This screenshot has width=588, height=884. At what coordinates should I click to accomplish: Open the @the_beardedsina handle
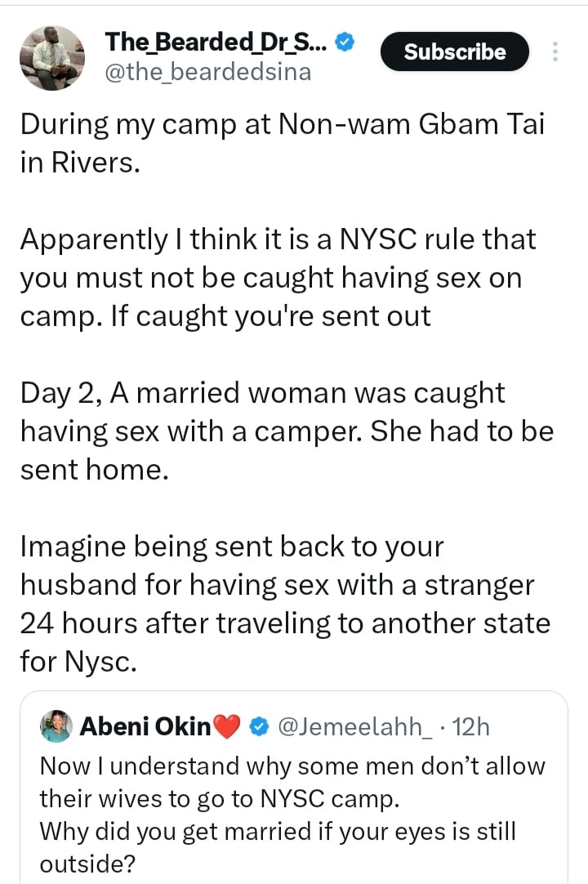208,72
